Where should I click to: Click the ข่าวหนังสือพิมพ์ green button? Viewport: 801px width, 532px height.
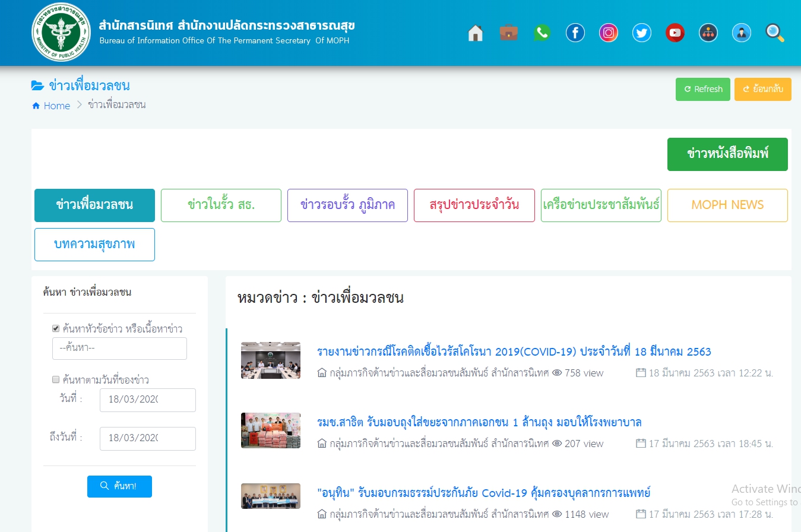tap(727, 154)
